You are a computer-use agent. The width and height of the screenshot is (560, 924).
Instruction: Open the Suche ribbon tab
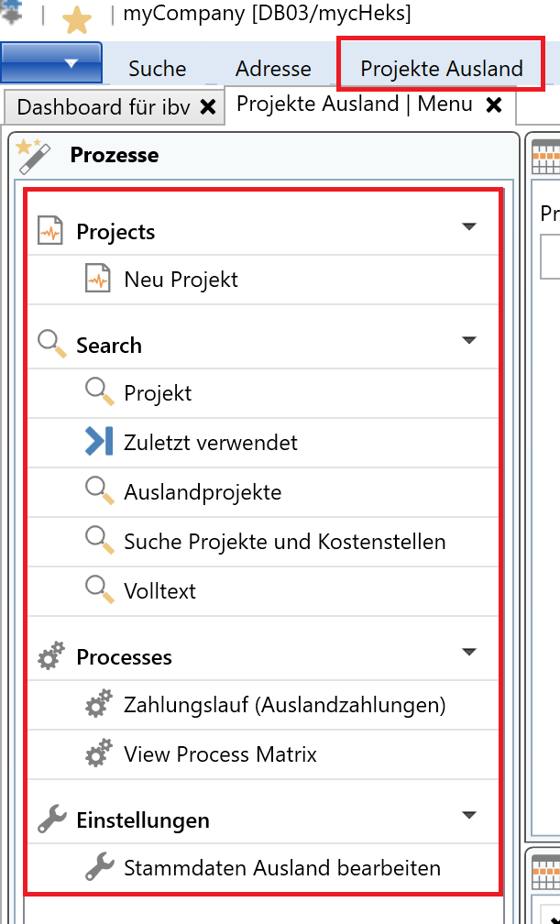[157, 69]
